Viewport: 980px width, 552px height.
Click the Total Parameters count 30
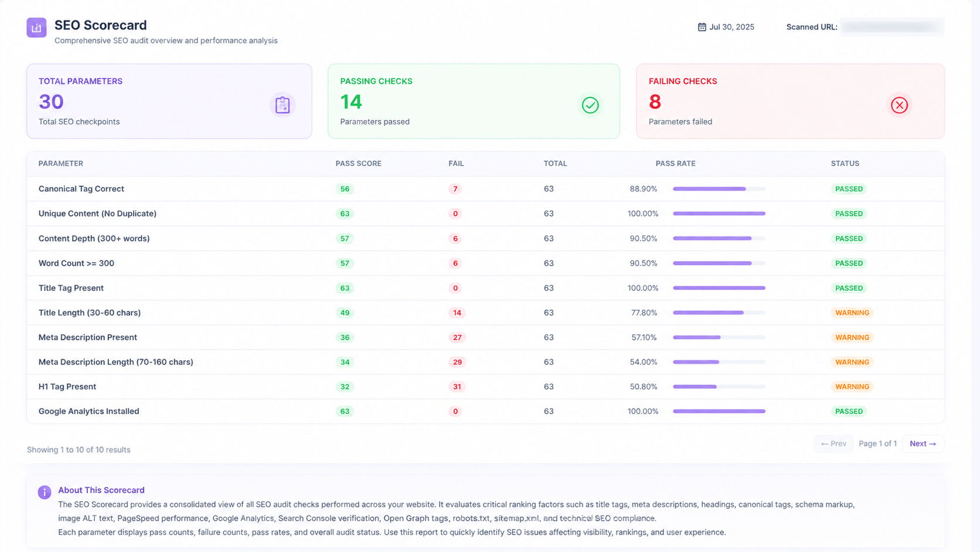(51, 102)
